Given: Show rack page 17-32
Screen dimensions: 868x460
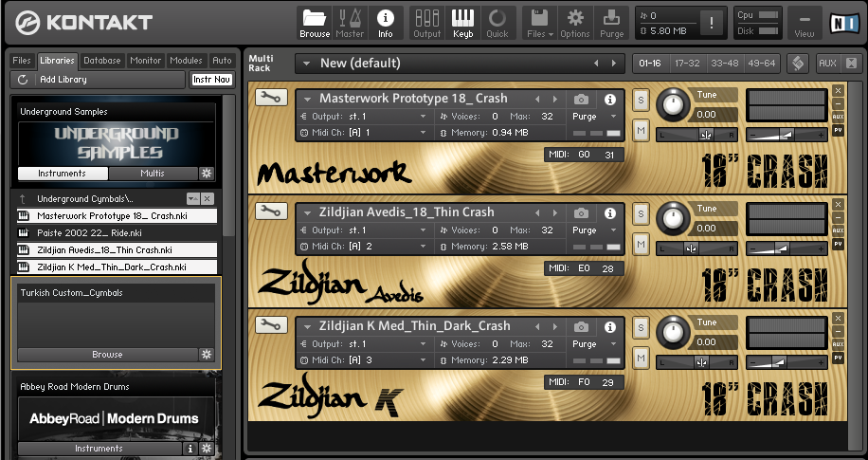Looking at the screenshot, I should [x=688, y=64].
